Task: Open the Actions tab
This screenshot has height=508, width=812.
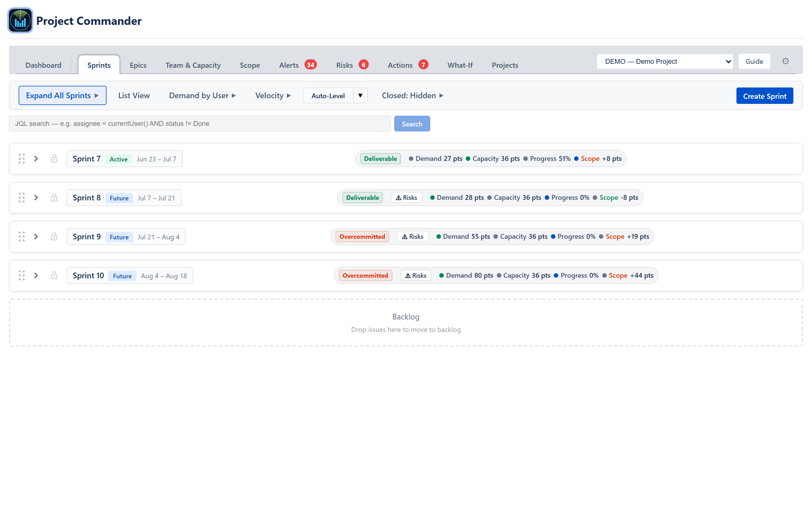Action: tap(400, 65)
